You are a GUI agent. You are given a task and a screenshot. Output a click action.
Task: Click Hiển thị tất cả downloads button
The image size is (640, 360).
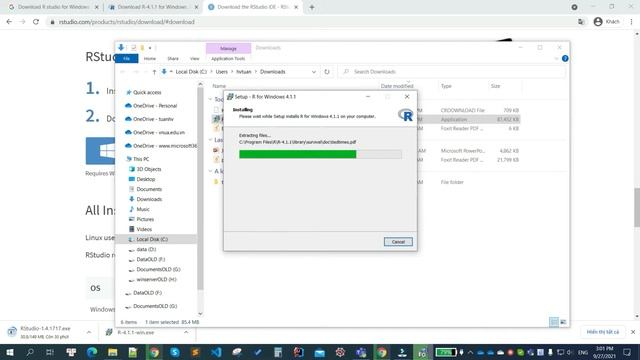pyautogui.click(x=602, y=332)
